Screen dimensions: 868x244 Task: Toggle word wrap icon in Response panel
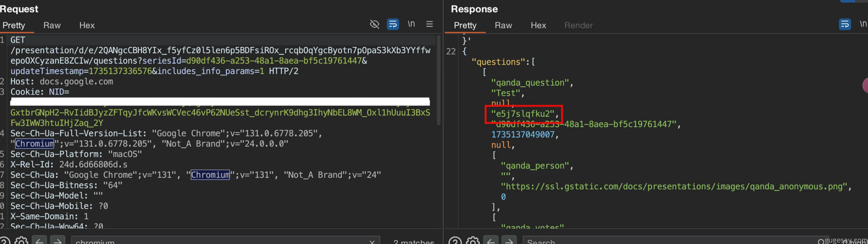pos(845,24)
